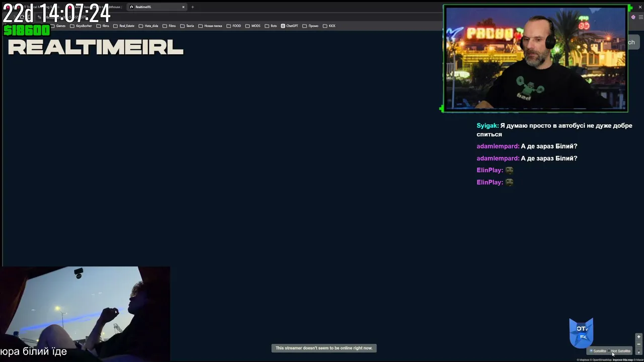Open the Games bookmark folder
644x362 pixels.
click(x=57, y=26)
